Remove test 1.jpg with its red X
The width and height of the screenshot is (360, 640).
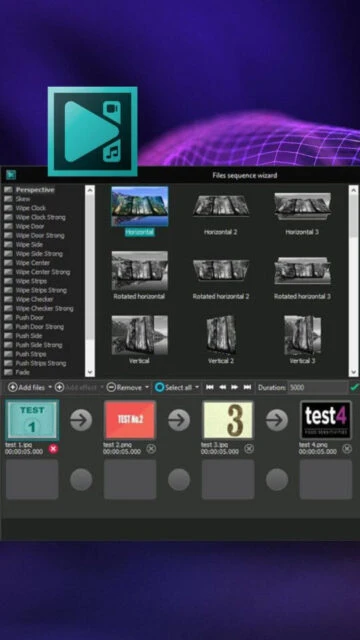pyautogui.click(x=53, y=449)
